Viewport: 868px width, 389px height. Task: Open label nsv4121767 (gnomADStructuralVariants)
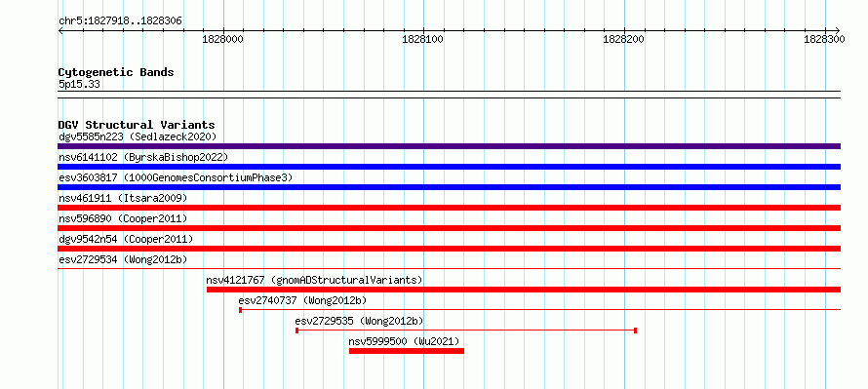(x=314, y=280)
